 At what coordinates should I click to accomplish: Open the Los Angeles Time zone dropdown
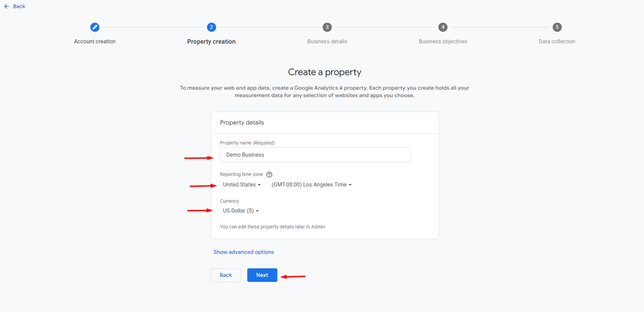pyautogui.click(x=311, y=185)
